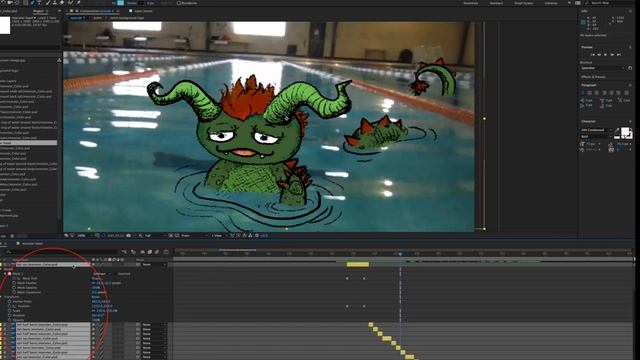The image size is (640, 360).
Task: Switch to the Small Screen workspace
Action: tap(523, 3)
